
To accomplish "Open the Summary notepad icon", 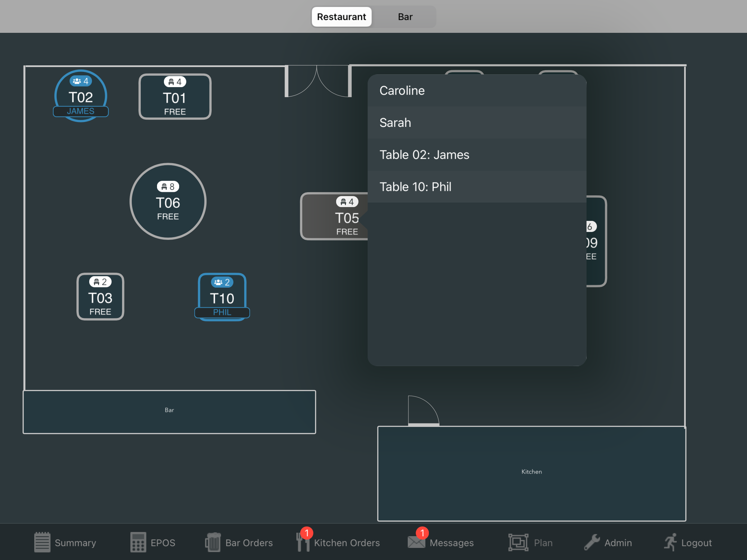I will tap(42, 542).
